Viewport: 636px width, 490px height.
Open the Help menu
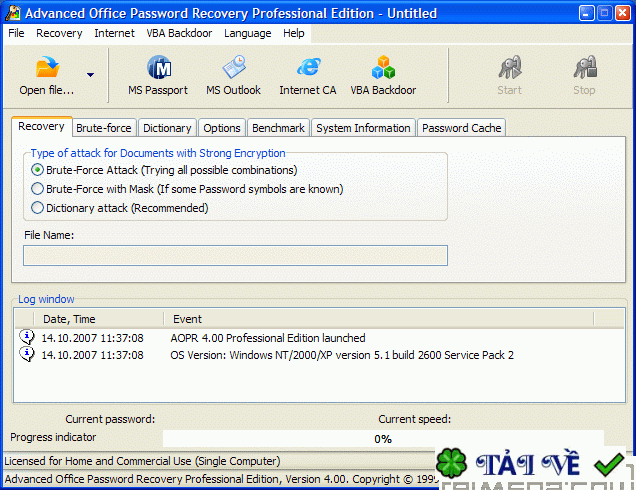click(x=294, y=33)
